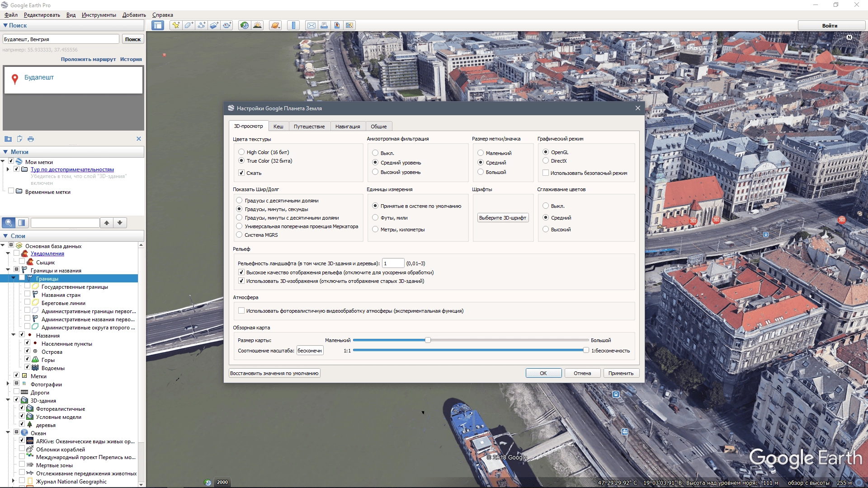Viewport: 868px width, 488px height.
Task: Expand the Фотографии layer node
Action: click(8, 384)
